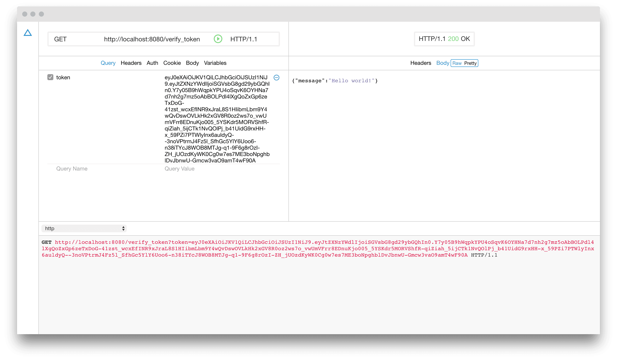This screenshot has width=617, height=364.
Task: Switch to the request Headers tab
Action: [x=131, y=63]
